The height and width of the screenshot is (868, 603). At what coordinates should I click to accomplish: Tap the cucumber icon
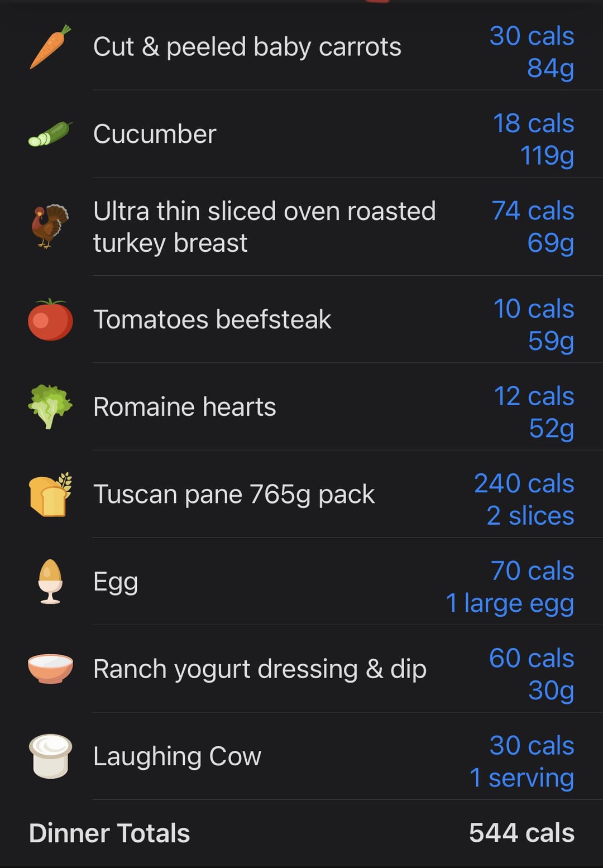click(x=50, y=134)
